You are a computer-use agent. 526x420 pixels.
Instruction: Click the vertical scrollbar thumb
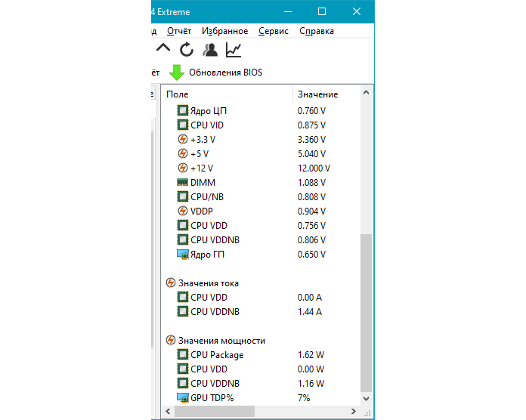tap(366, 313)
